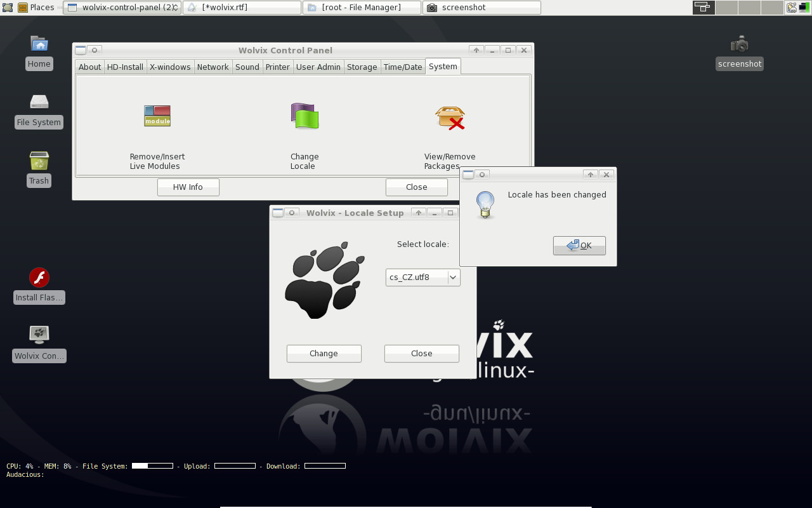Launch Wolvix Control Panel desktop shortcut
This screenshot has height=508, width=812.
[x=39, y=335]
